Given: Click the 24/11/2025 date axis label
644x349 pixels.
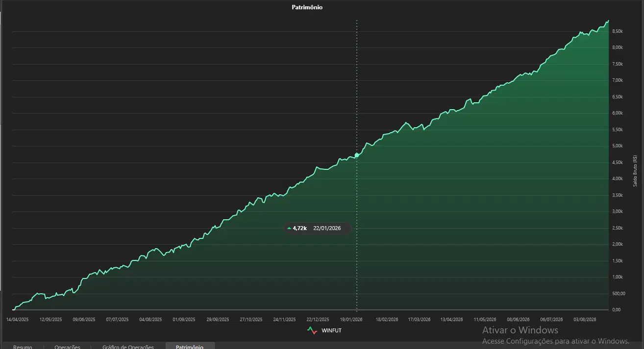Looking at the screenshot, I should coord(284,319).
